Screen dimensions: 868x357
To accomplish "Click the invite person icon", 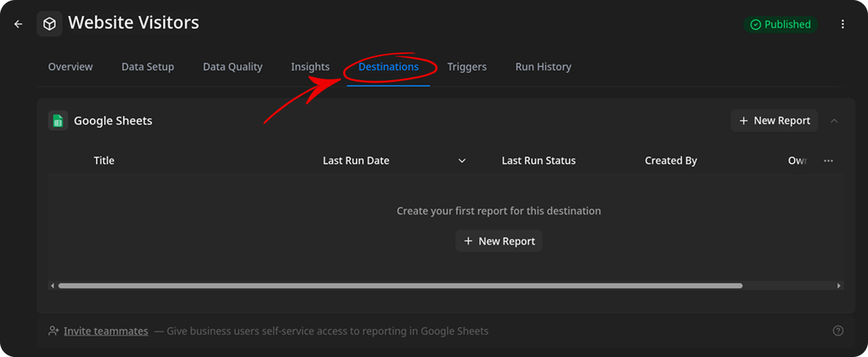I will (x=54, y=331).
